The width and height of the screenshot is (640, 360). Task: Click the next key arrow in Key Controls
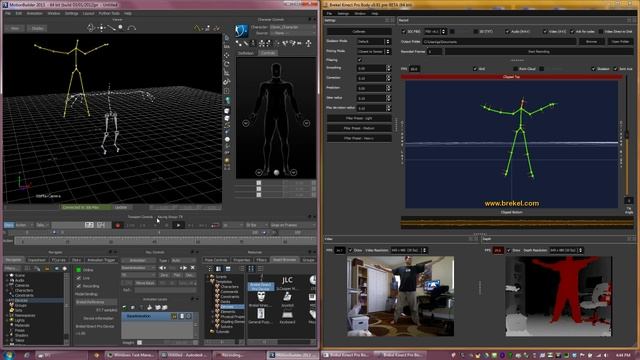tap(183, 268)
